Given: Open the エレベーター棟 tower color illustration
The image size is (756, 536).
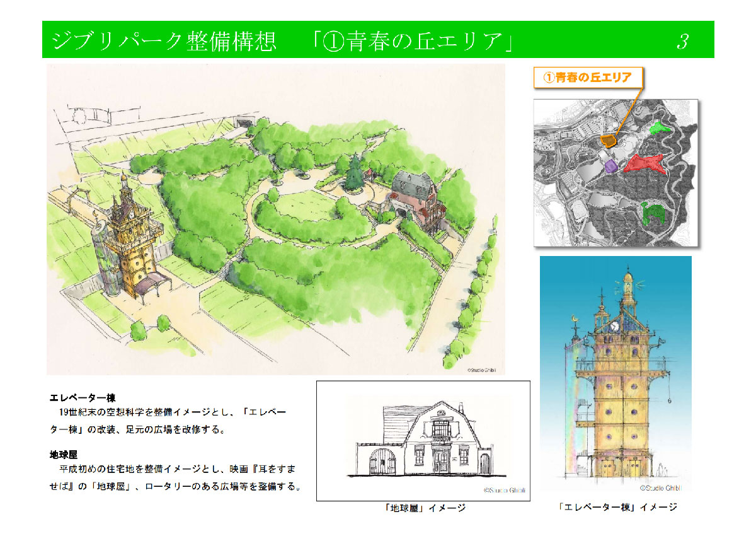Looking at the screenshot, I should pyautogui.click(x=616, y=375).
